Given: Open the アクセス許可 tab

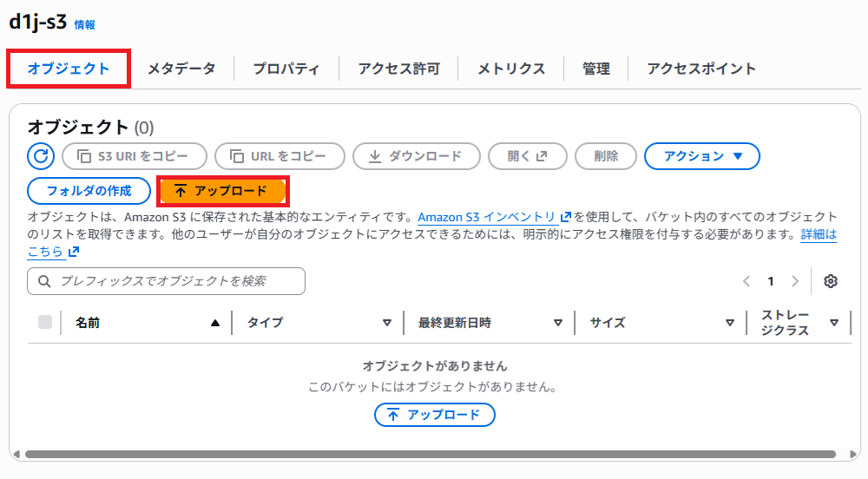Looking at the screenshot, I should [398, 69].
